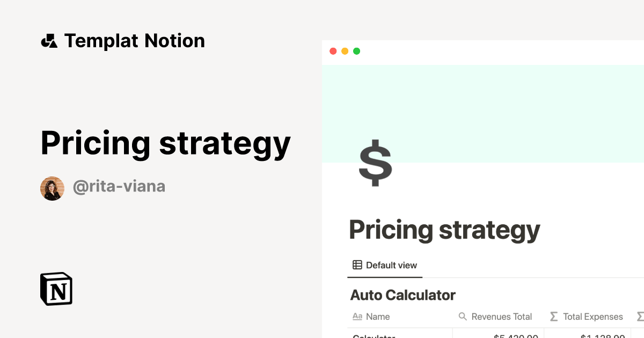Click the Aa icon on the Name column
Screen dimensions: 644x338
tap(357, 317)
